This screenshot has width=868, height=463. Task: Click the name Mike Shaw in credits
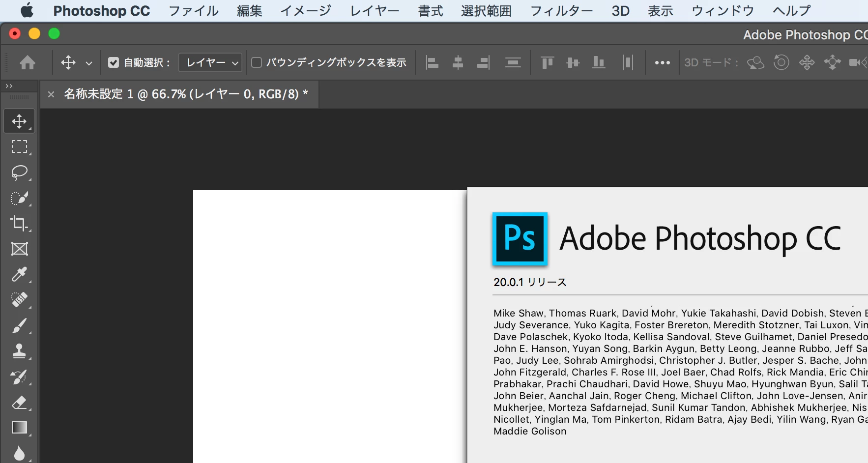[x=519, y=313]
